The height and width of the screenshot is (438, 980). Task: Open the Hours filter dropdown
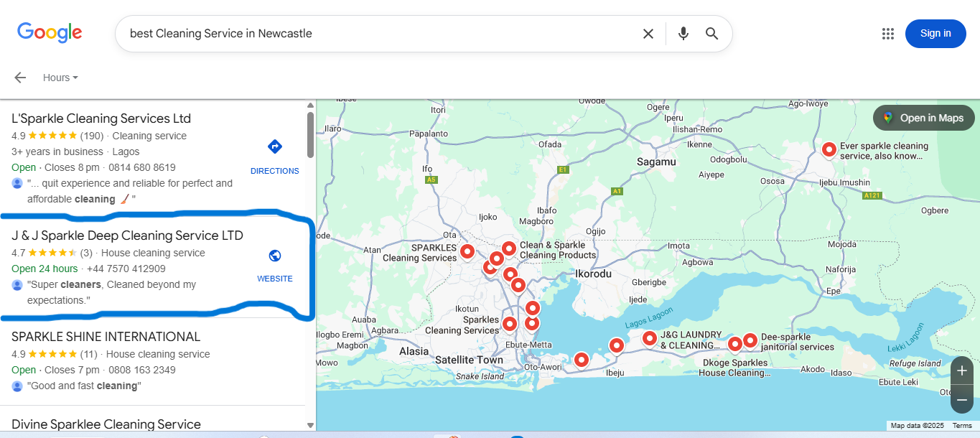pyautogui.click(x=60, y=78)
